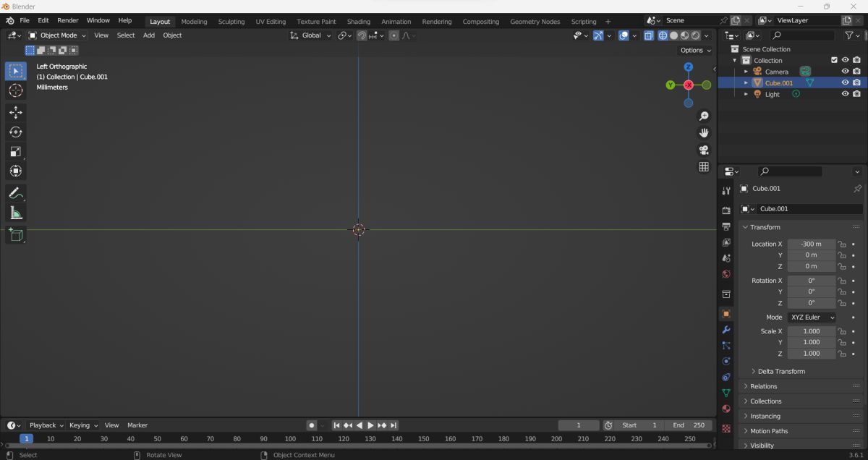Select Light in the outliner
Image resolution: width=868 pixels, height=460 pixels.
(772, 94)
